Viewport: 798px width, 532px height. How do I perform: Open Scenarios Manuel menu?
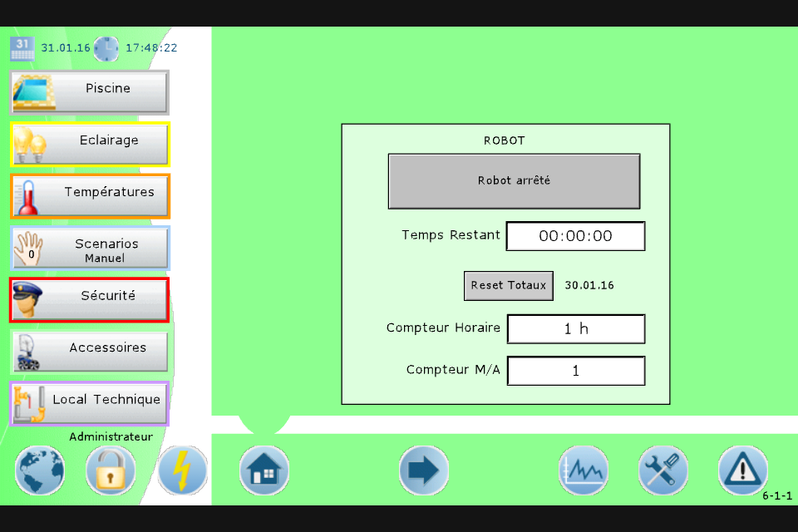90,249
